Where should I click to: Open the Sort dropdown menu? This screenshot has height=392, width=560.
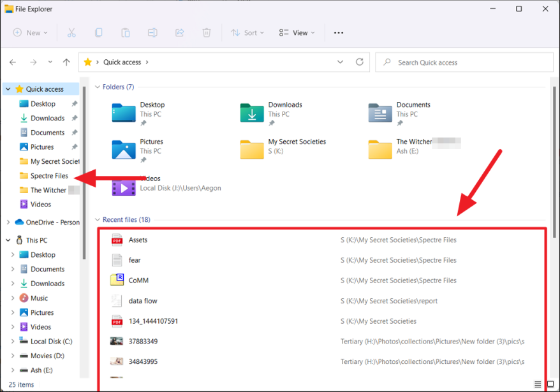click(247, 33)
